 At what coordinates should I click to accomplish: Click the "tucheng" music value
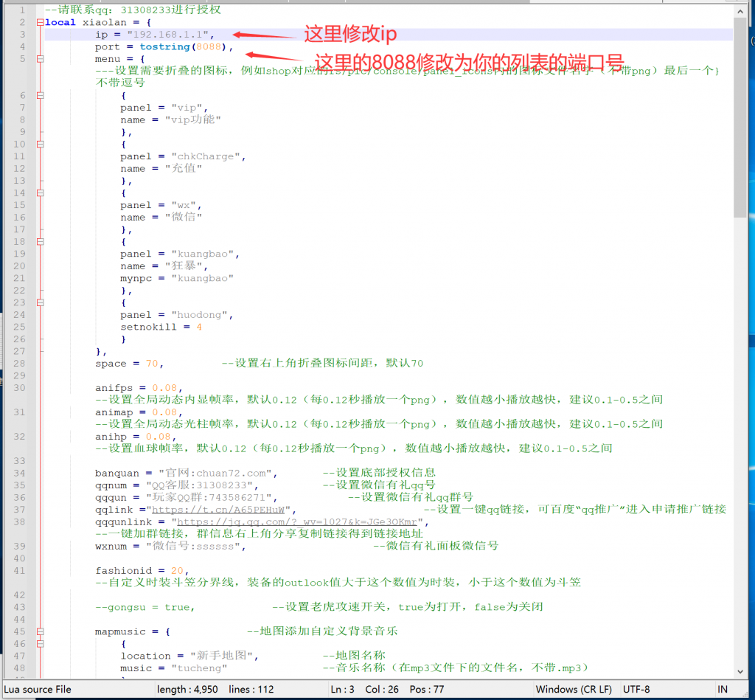click(199, 668)
